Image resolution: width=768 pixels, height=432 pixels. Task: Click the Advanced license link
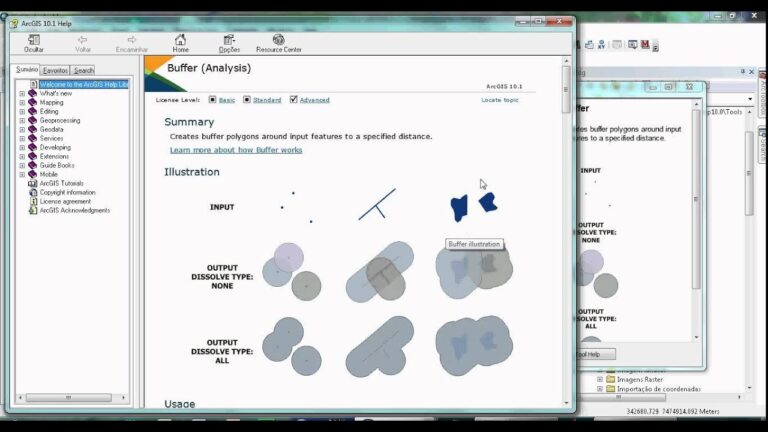314,100
